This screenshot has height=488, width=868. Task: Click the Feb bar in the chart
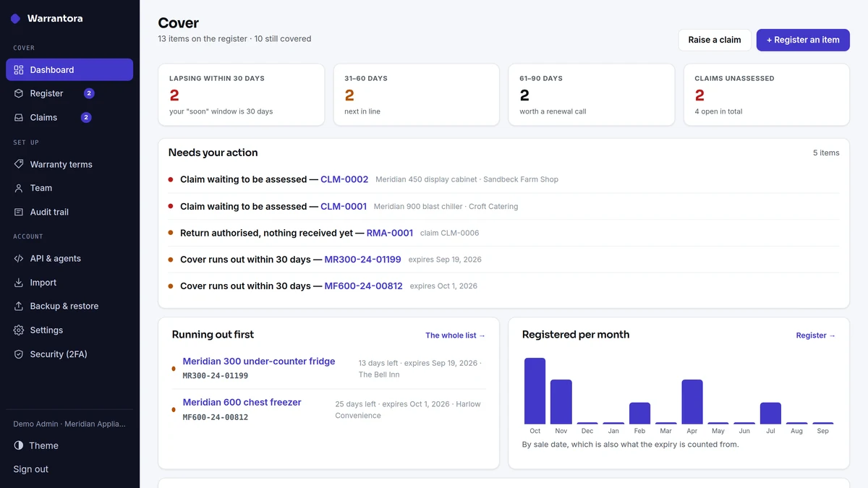[x=639, y=414]
